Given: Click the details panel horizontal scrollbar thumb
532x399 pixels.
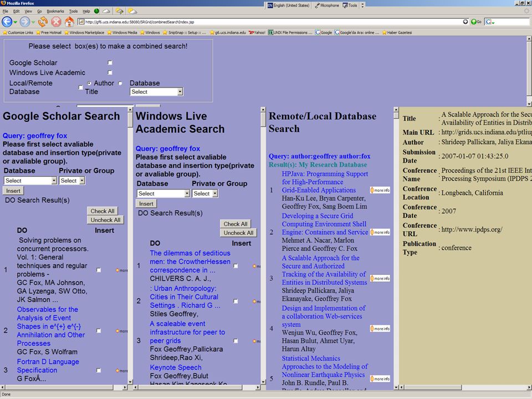Looking at the screenshot, I should tap(433, 387).
